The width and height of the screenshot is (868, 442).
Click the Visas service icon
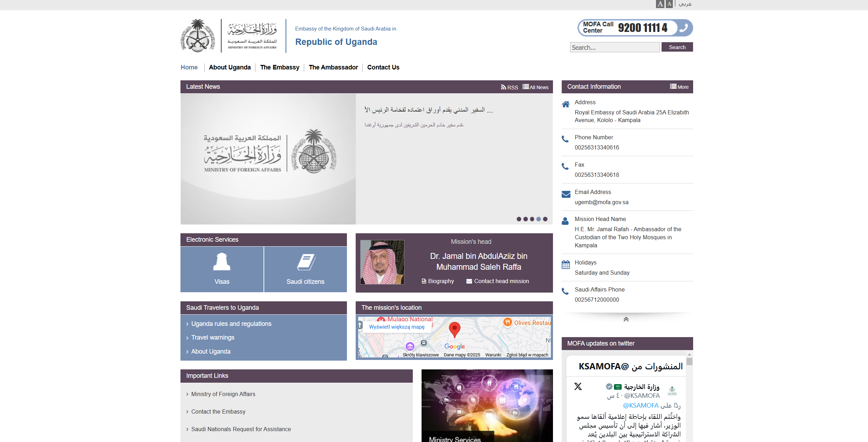coord(222,262)
